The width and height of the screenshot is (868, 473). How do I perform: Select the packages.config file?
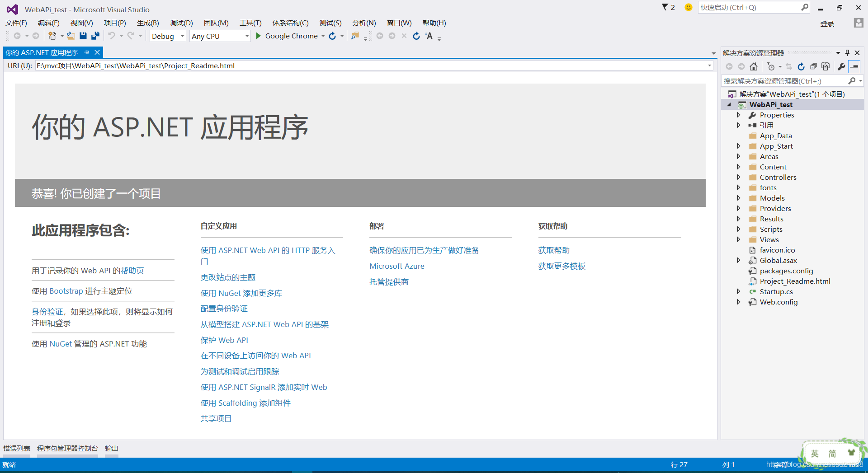coord(786,271)
